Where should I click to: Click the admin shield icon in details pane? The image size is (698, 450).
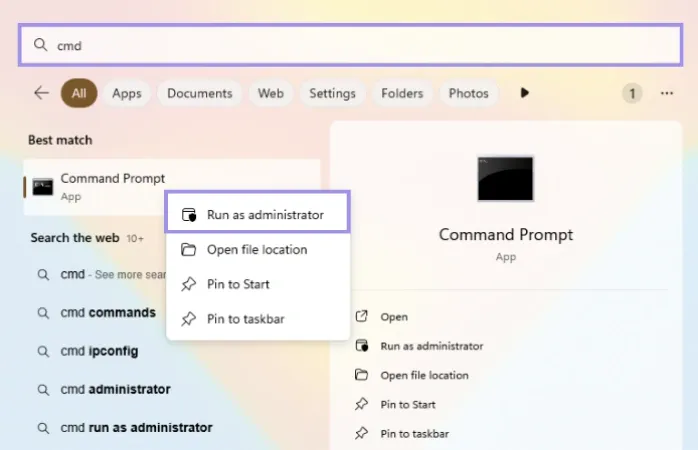pos(361,345)
